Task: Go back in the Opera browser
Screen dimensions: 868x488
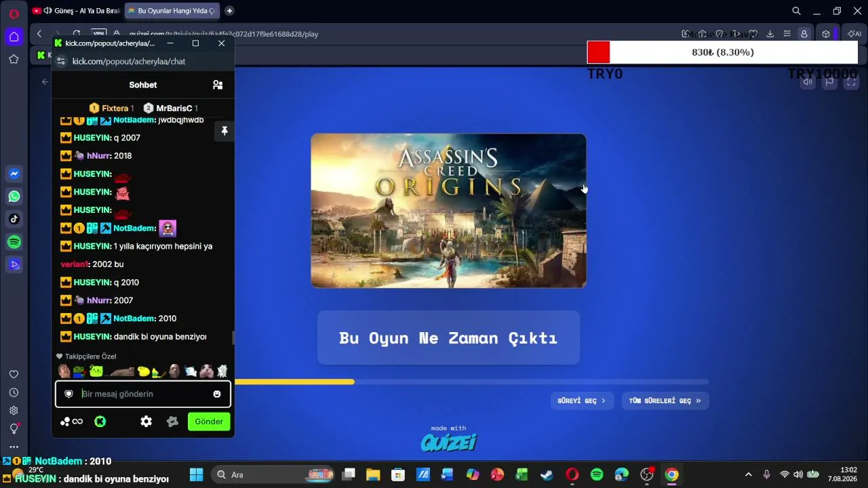Action: point(39,34)
